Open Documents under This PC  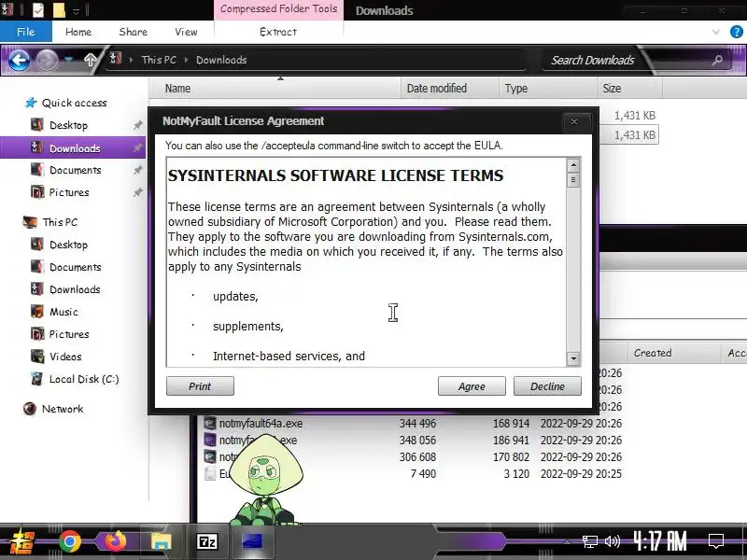click(x=76, y=267)
